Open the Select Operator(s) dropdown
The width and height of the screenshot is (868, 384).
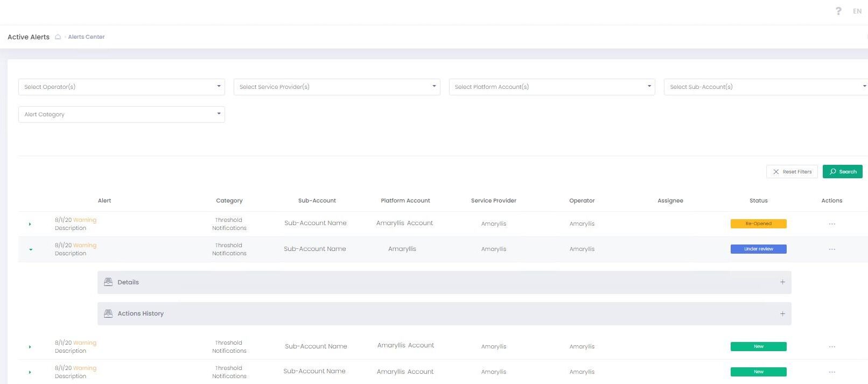coord(122,87)
